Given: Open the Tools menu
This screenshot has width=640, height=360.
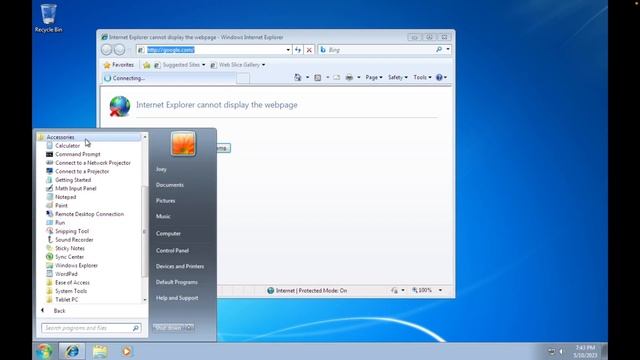Looking at the screenshot, I should coord(422,78).
